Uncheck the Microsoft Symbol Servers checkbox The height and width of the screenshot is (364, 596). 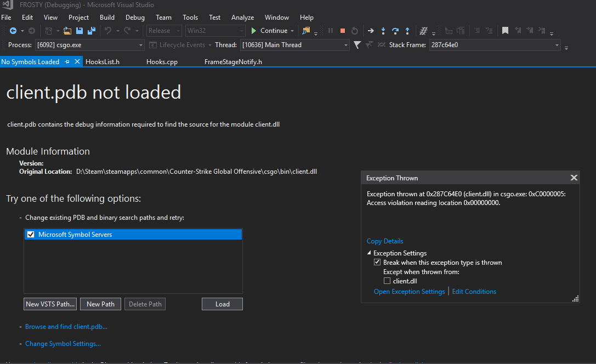31,235
